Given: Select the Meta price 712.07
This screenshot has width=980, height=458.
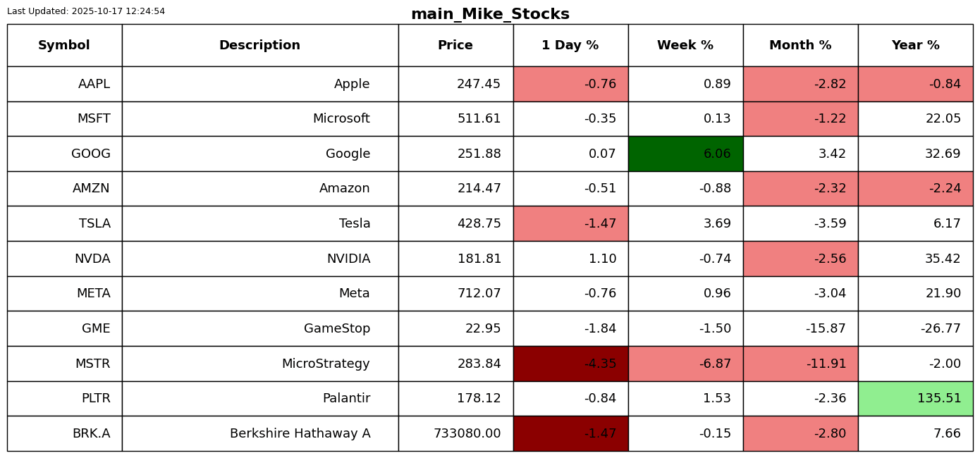Looking at the screenshot, I should (x=479, y=293).
